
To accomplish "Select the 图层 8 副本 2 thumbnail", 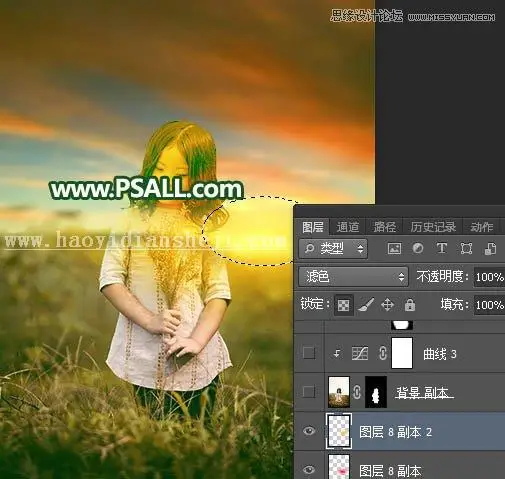I will tap(339, 431).
